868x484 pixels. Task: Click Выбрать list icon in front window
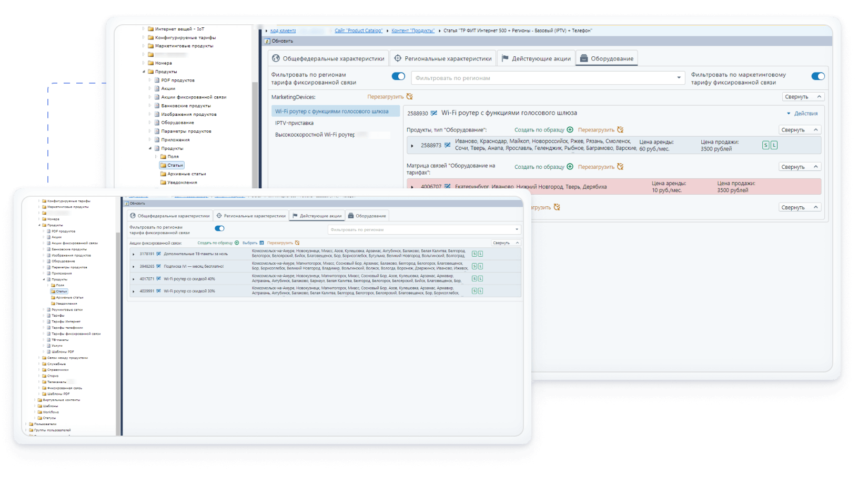click(x=261, y=243)
